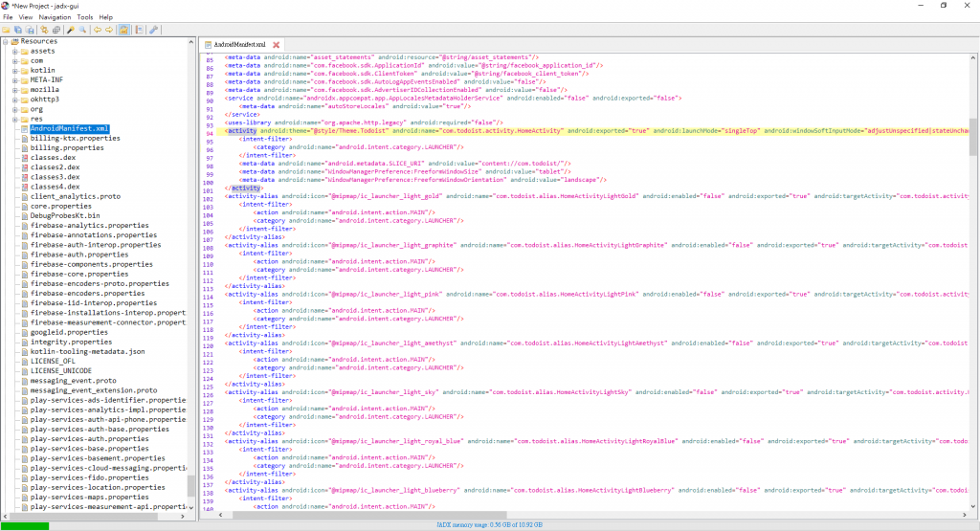
Task: Open class search with the magnifier icon
Action: coord(82,30)
